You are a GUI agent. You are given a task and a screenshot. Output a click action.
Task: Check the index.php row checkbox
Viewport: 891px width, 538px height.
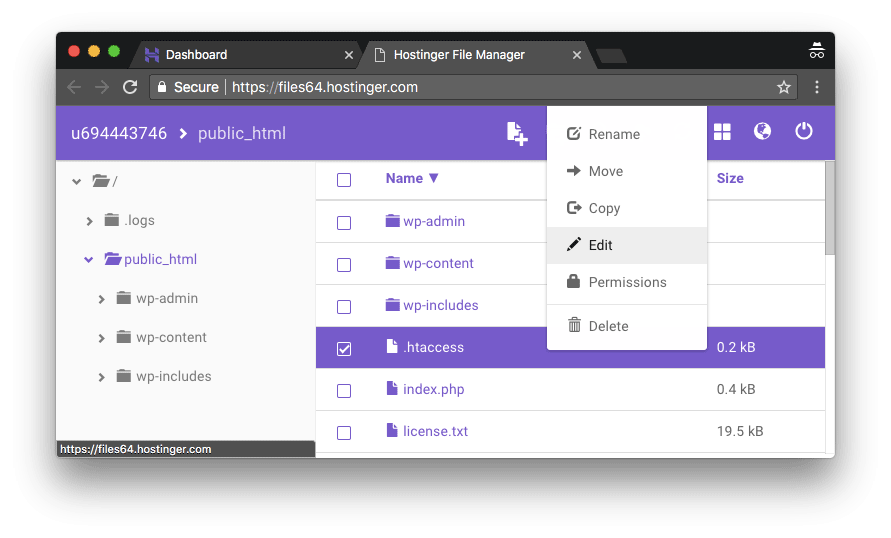coord(344,391)
